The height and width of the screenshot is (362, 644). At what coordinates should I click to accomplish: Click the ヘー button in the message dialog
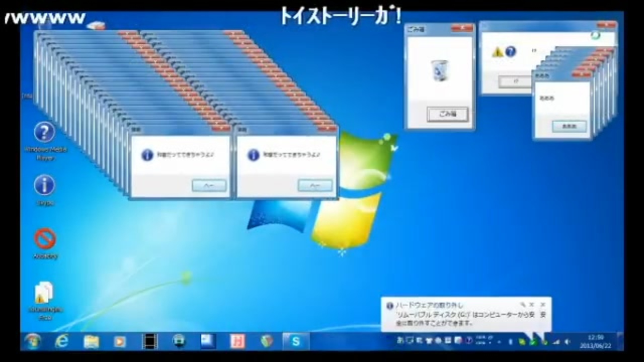pos(208,185)
